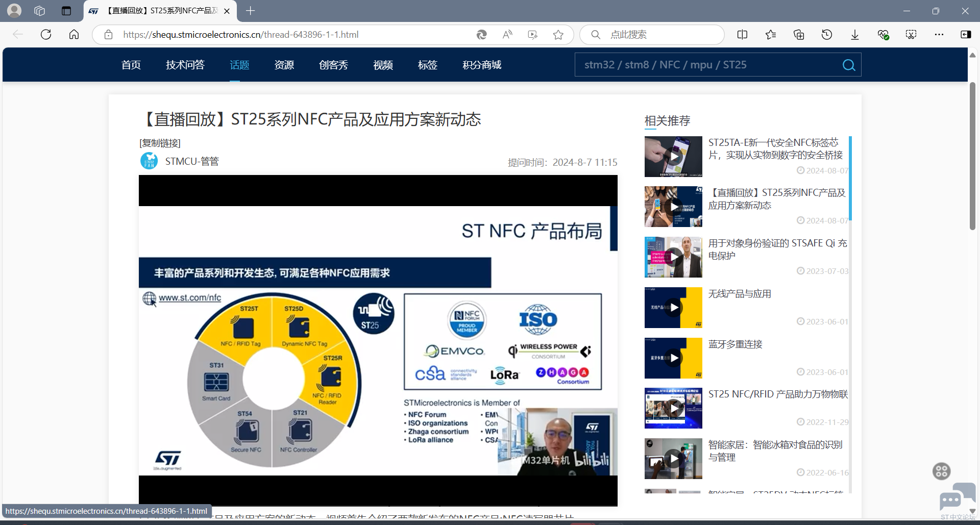980x525 pixels.
Task: Open split screen view
Action: (743, 34)
